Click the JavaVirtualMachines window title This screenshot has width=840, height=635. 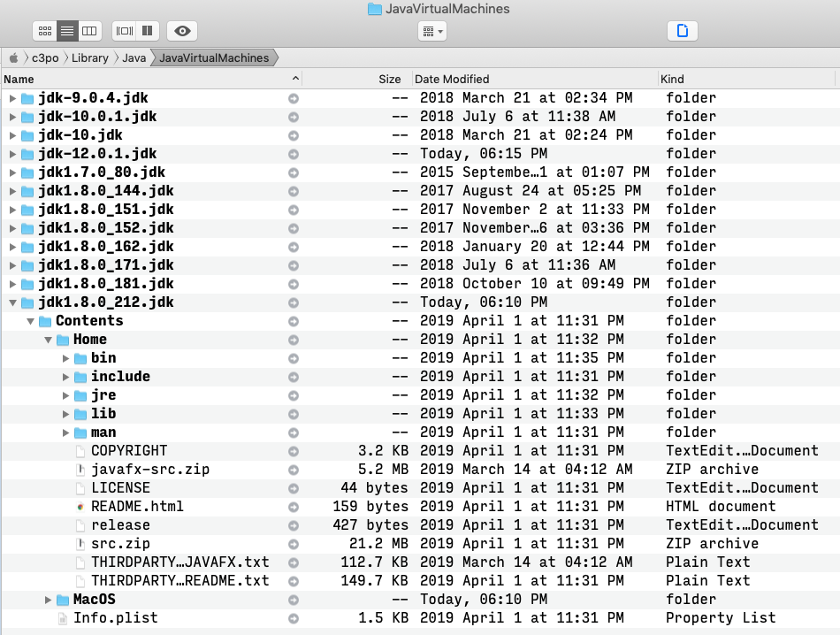click(447, 9)
